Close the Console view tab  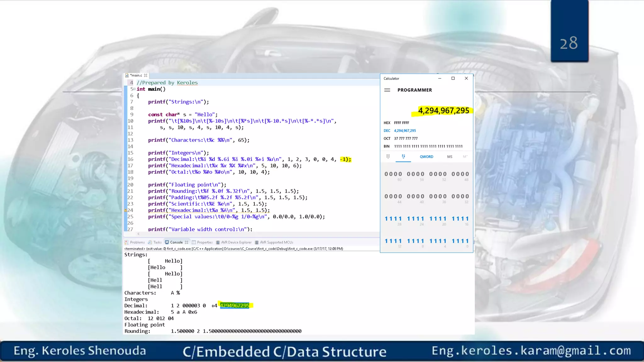click(186, 242)
